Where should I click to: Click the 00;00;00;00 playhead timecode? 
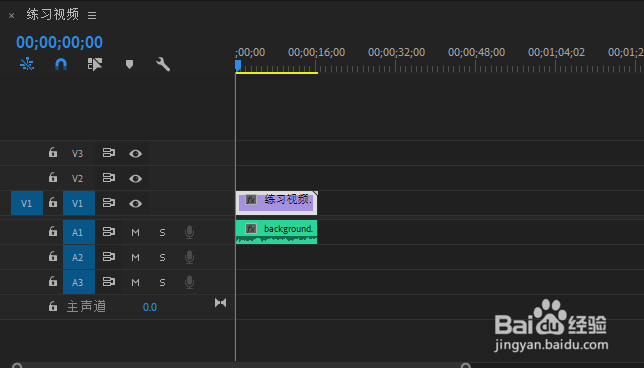(59, 42)
